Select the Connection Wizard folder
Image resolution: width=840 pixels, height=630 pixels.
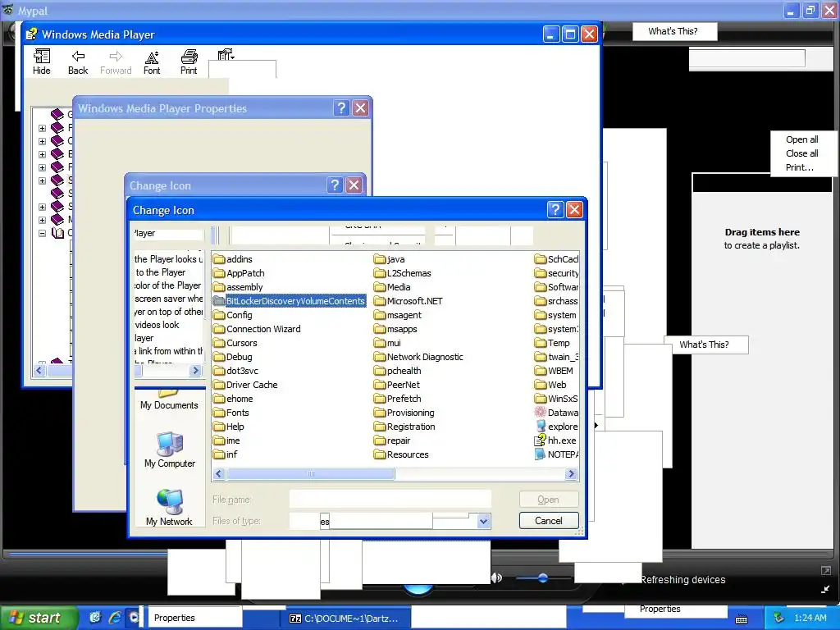257,329
